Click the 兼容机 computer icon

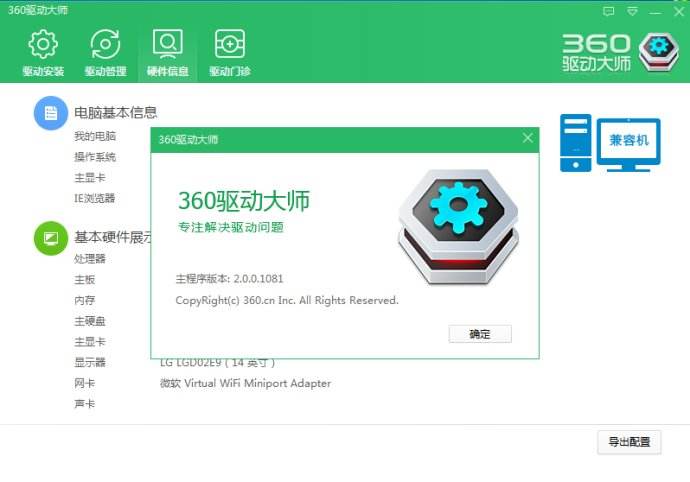pos(610,143)
